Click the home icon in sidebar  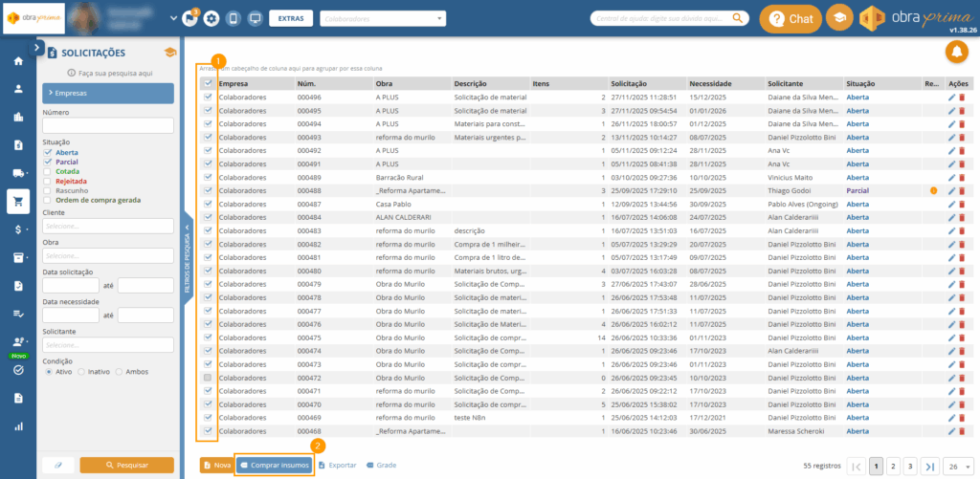tap(17, 61)
